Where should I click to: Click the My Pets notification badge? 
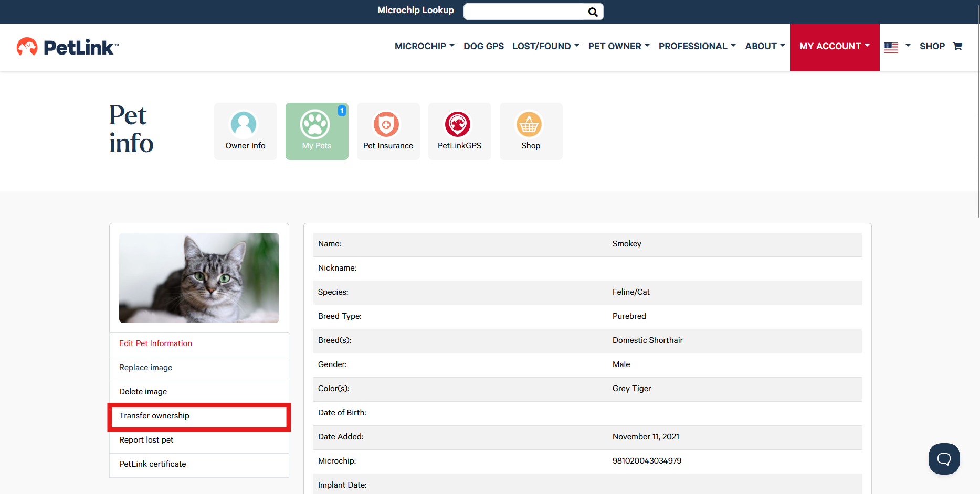click(342, 110)
